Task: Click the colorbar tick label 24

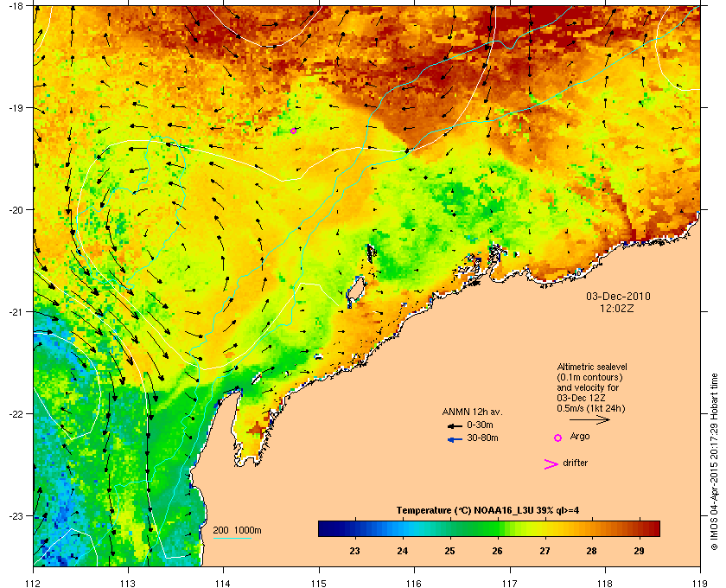Action: coord(403,551)
